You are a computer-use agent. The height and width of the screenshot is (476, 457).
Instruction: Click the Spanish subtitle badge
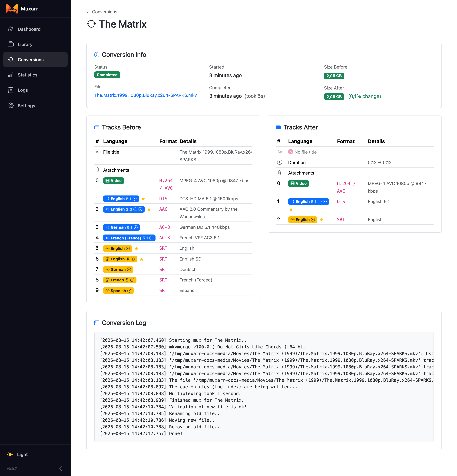pos(118,291)
